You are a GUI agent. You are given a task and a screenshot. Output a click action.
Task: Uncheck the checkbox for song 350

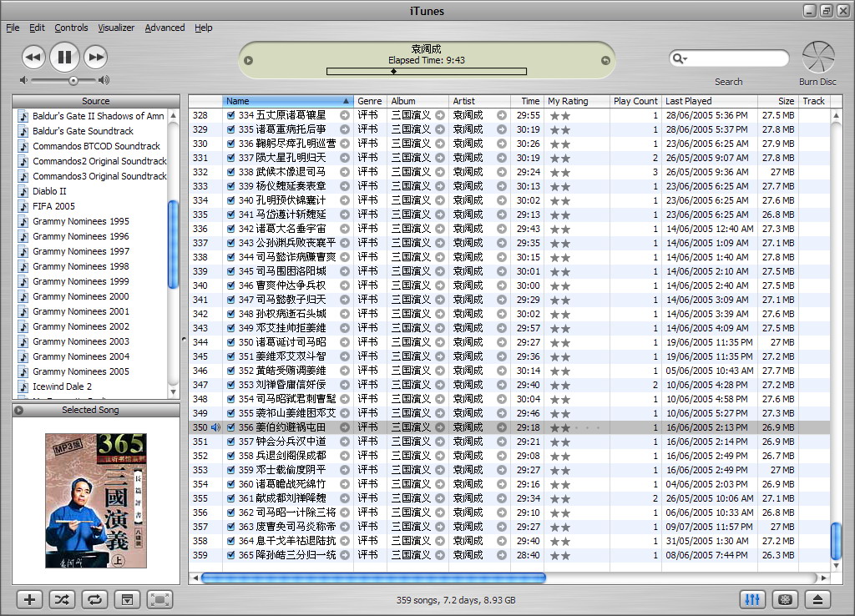click(x=231, y=341)
